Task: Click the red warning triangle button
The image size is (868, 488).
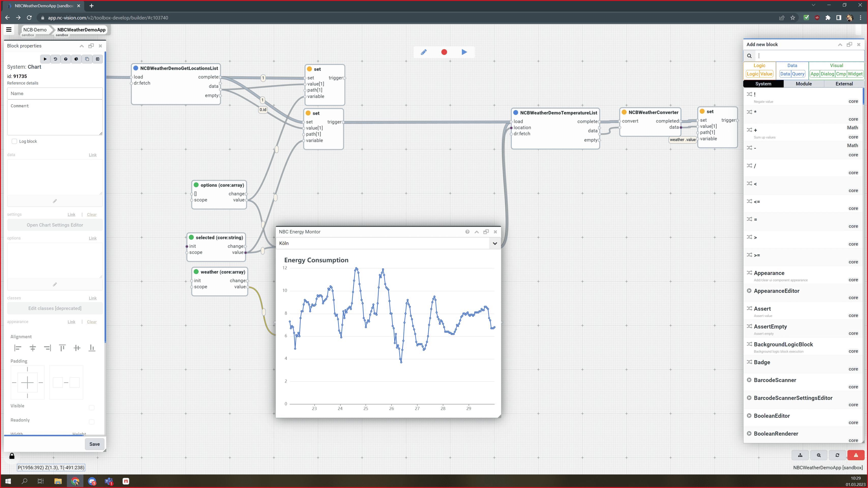Action: (x=856, y=455)
